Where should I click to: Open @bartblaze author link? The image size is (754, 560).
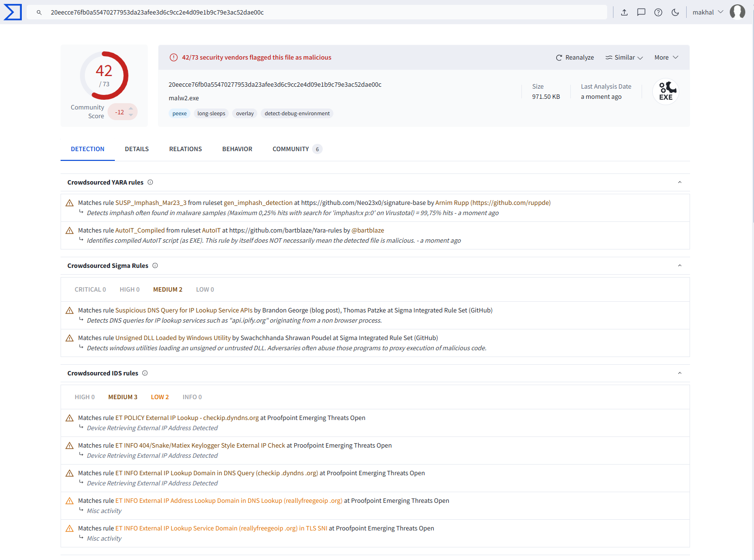tap(368, 231)
